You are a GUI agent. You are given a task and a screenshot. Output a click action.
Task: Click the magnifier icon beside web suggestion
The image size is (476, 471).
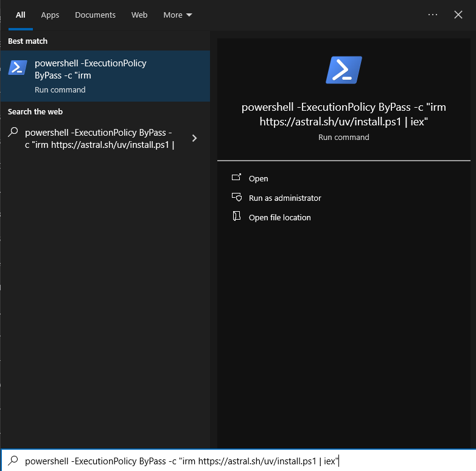(13, 132)
